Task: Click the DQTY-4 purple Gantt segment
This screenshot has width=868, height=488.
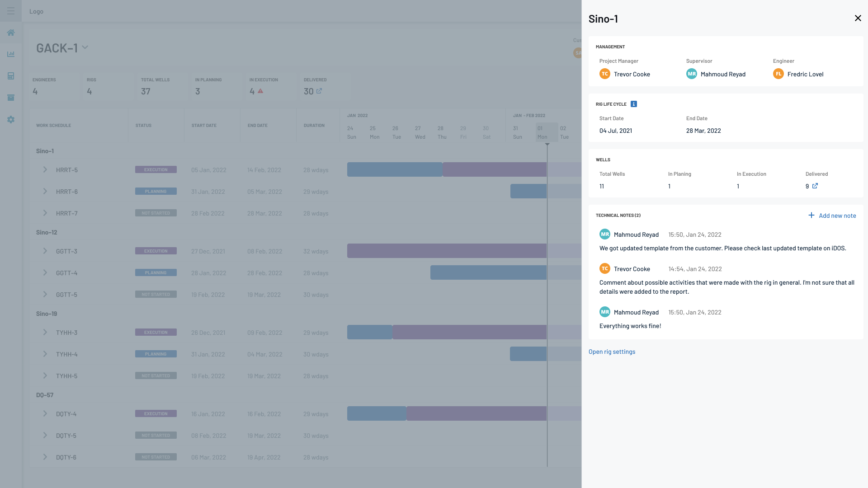Action: [476, 413]
